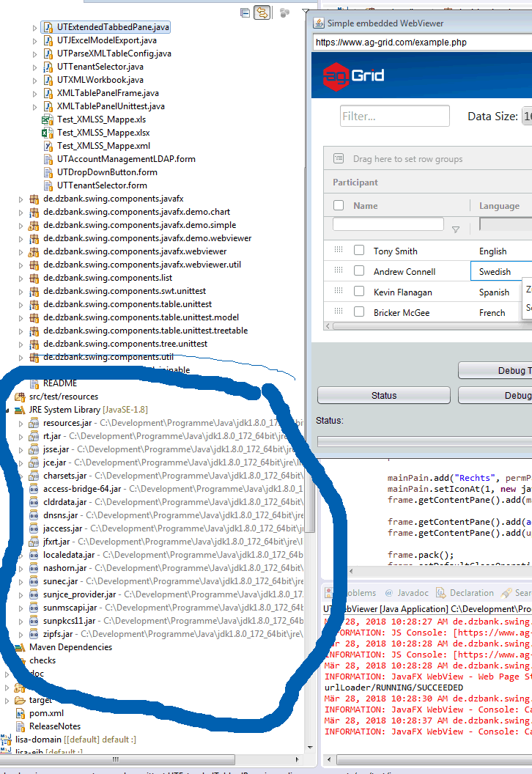The width and height of the screenshot is (532, 774).
Task: Click the Name column filter funnel icon
Action: (456, 229)
